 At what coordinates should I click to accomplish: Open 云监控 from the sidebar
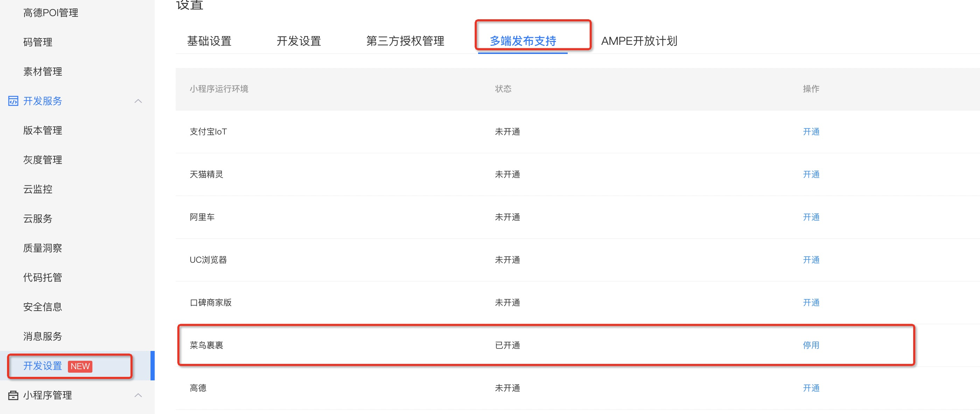(38, 189)
